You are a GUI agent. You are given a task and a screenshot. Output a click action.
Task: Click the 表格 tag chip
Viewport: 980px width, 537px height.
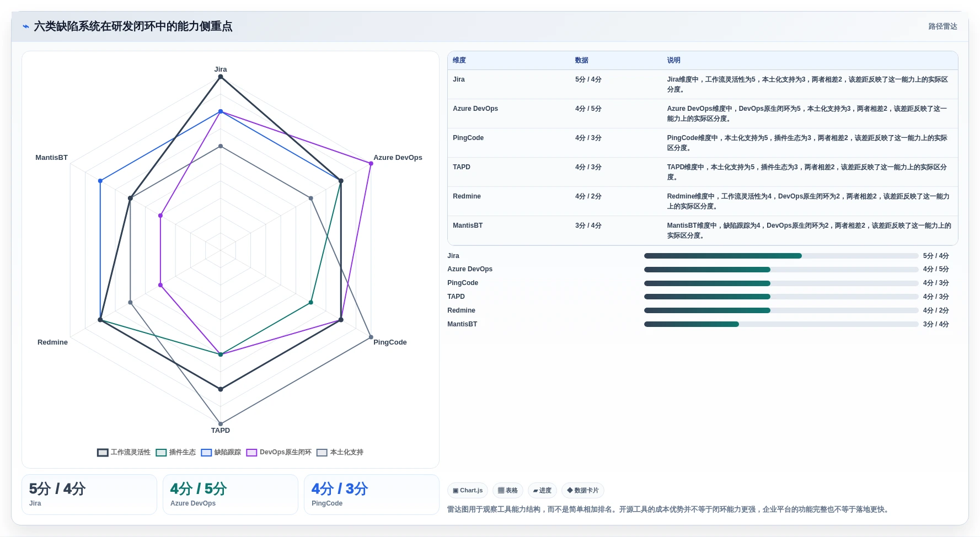click(x=507, y=490)
